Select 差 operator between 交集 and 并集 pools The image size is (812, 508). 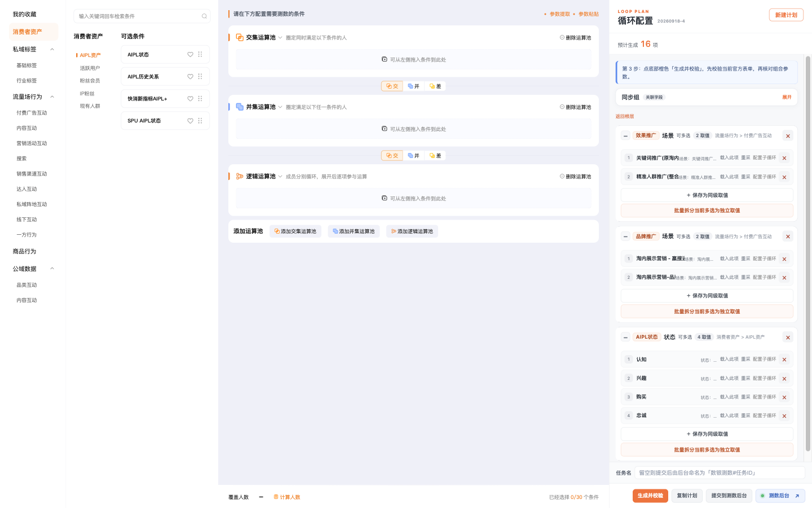(x=435, y=86)
